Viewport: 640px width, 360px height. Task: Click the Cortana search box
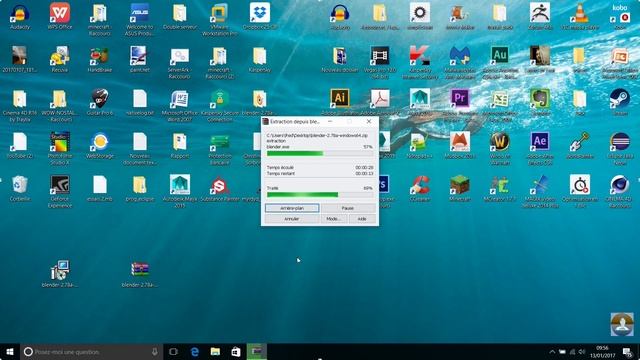pos(91,351)
